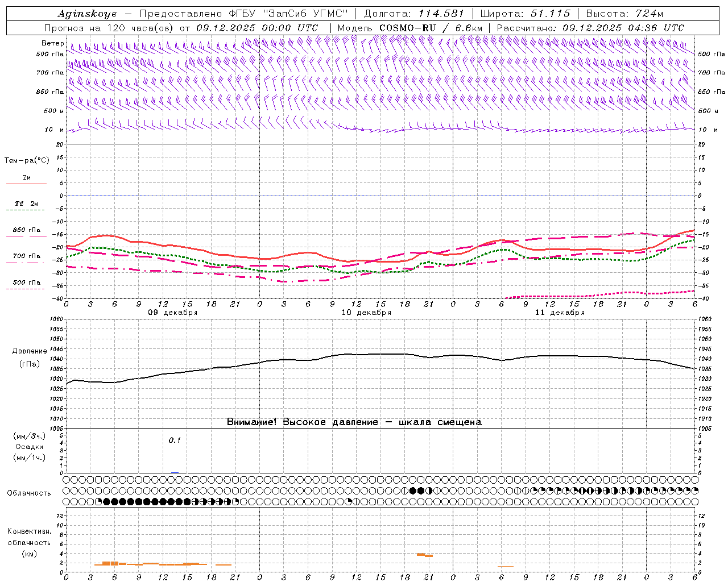728x582 pixels.
Task: Click Рассчитано: 09.12.2025 04:36 UTC timestamp
Action: [590, 28]
